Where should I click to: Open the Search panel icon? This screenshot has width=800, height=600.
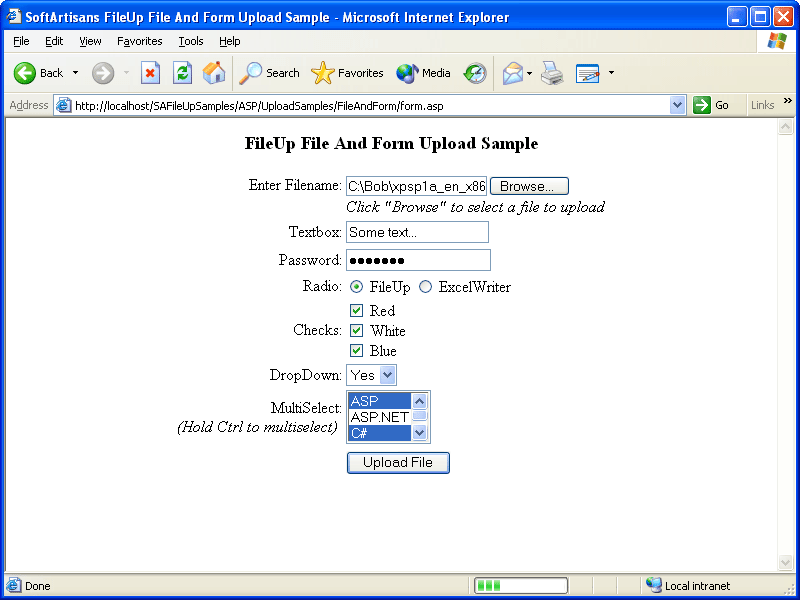tap(252, 73)
